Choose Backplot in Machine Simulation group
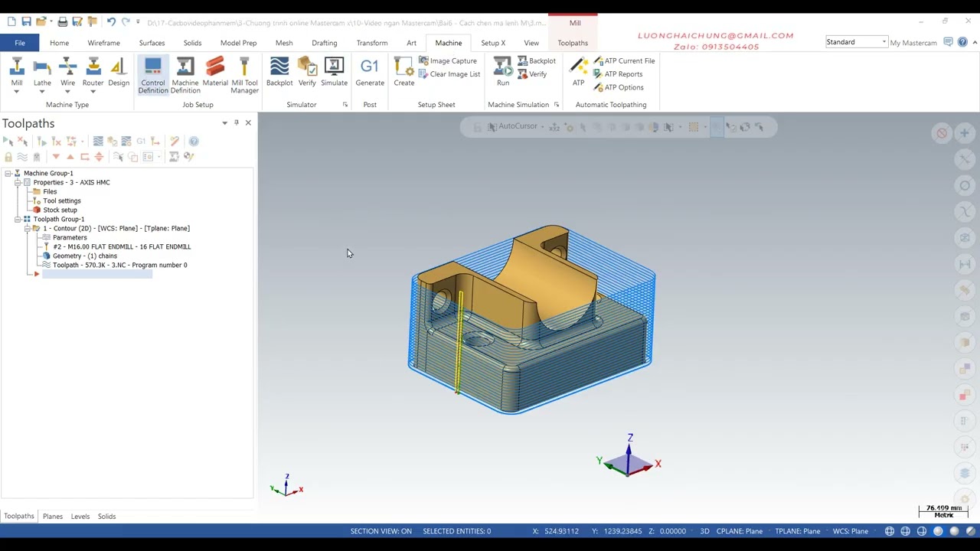This screenshot has height=551, width=980. pyautogui.click(x=536, y=61)
